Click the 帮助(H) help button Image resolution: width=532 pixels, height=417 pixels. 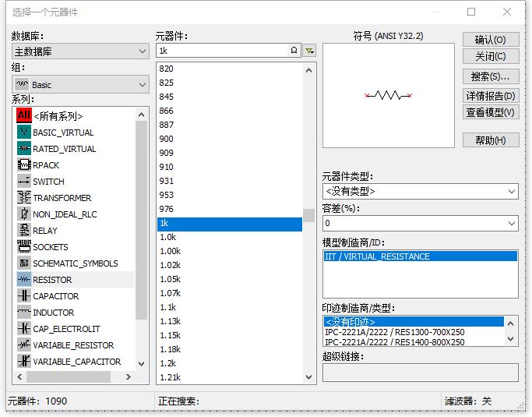click(x=491, y=140)
